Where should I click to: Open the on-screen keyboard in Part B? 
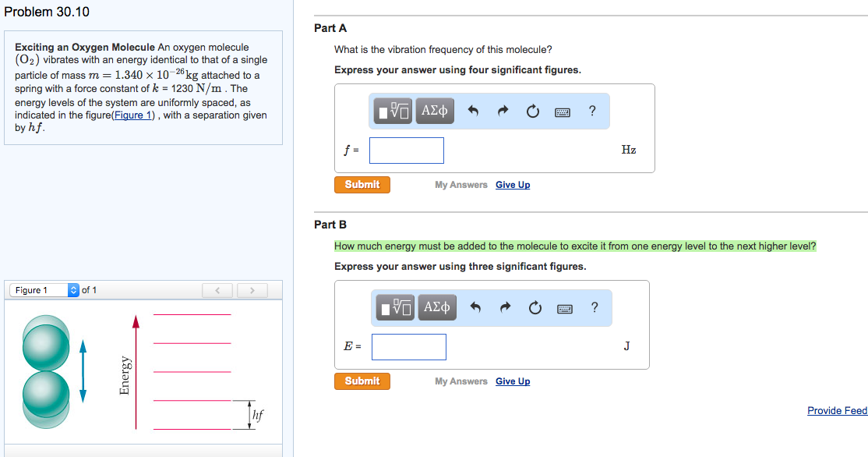coord(566,307)
